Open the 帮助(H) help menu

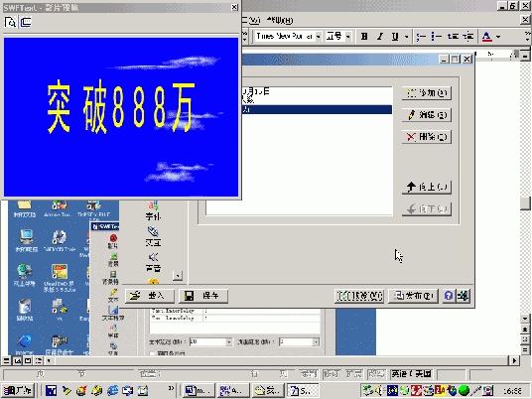point(280,21)
